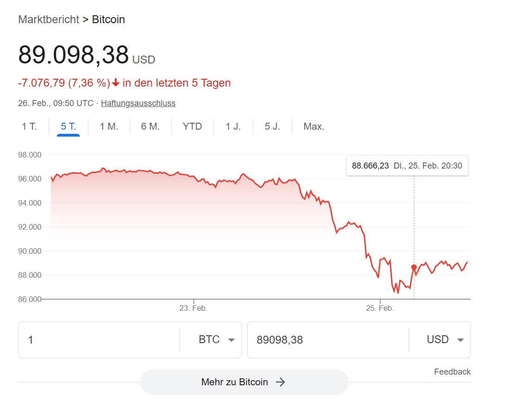
Task: Show the YTD chart range
Action: [192, 126]
